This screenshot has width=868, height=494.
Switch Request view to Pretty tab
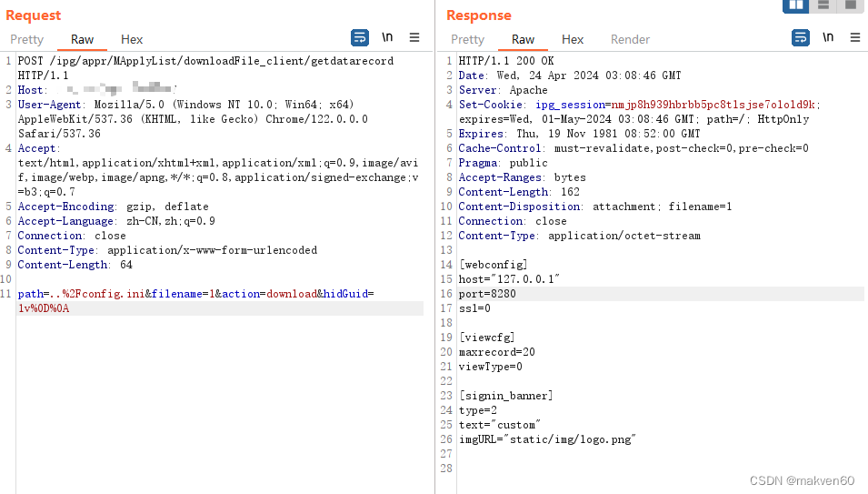[26, 39]
